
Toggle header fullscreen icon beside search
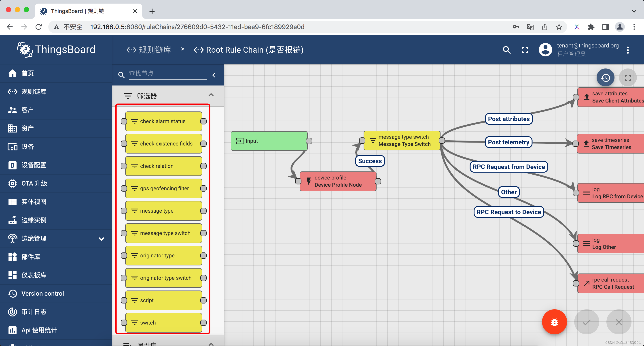tap(525, 50)
